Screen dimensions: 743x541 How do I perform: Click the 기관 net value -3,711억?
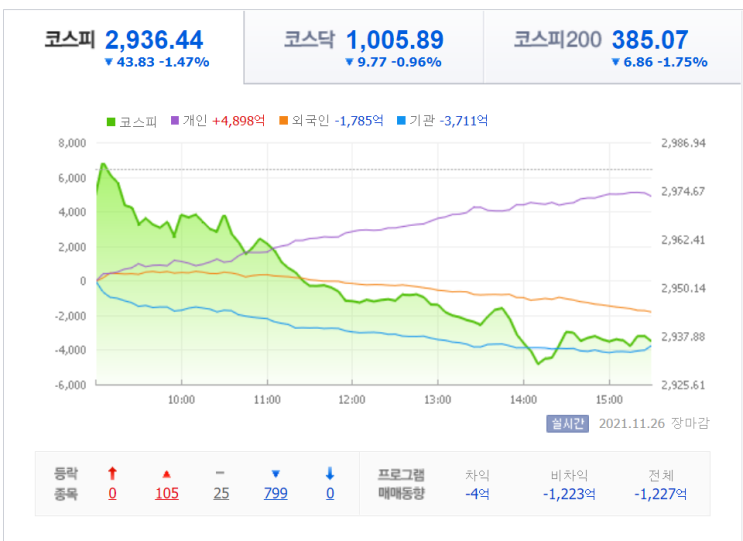coord(463,121)
